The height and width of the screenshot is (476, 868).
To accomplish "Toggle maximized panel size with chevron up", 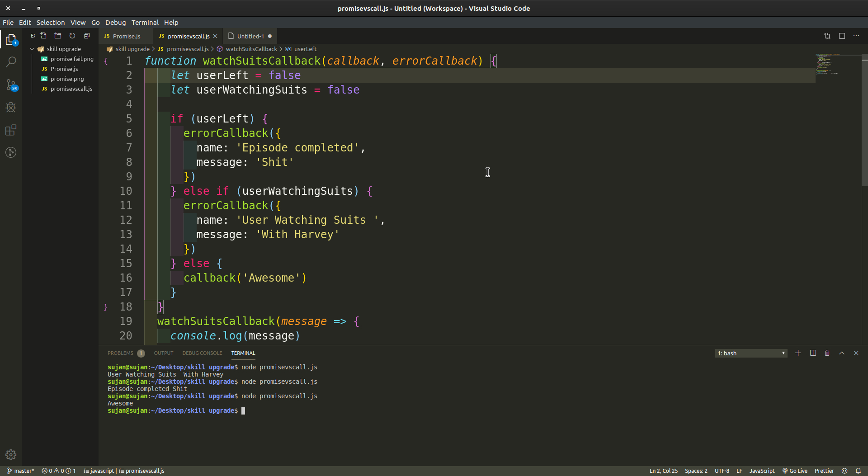I will (x=842, y=353).
